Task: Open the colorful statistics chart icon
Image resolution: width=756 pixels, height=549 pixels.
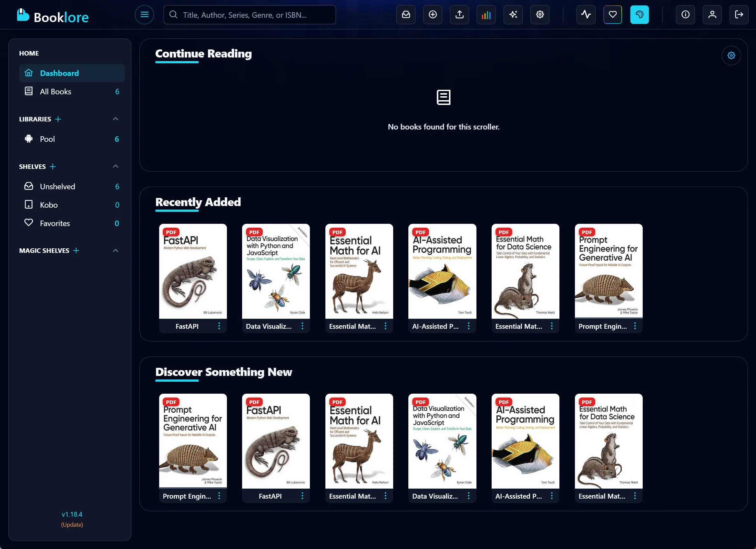Action: pyautogui.click(x=486, y=15)
